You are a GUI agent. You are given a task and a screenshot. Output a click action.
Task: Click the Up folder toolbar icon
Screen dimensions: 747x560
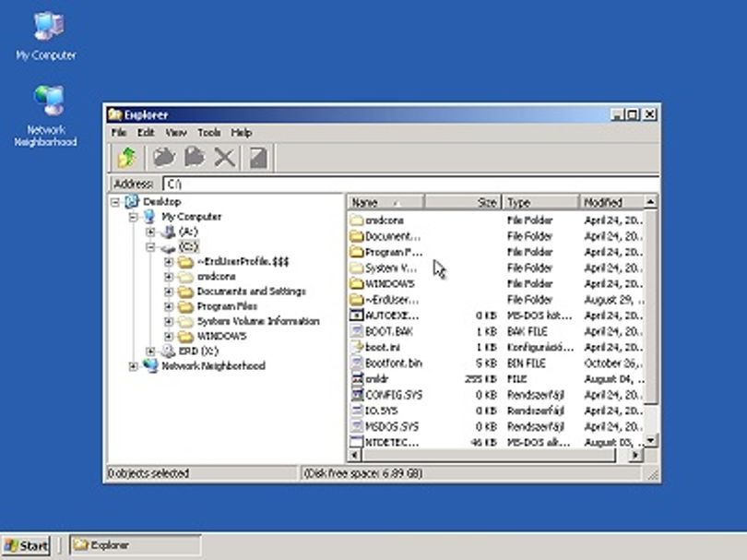[x=126, y=158]
